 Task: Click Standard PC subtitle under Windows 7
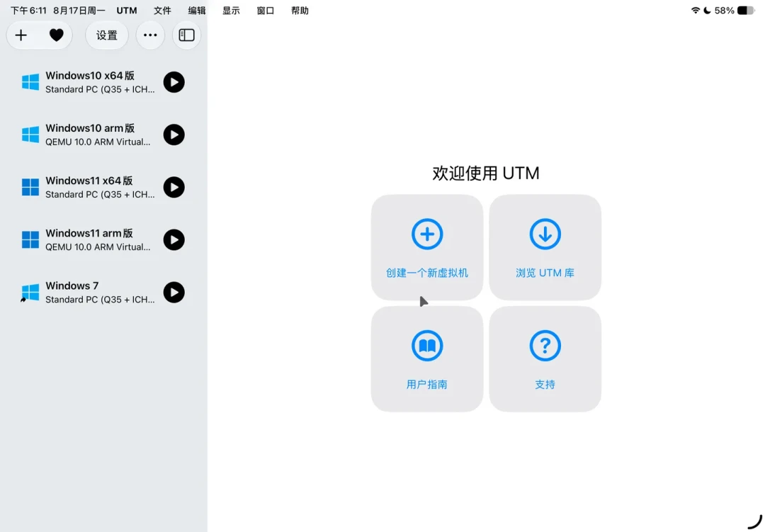pyautogui.click(x=100, y=300)
